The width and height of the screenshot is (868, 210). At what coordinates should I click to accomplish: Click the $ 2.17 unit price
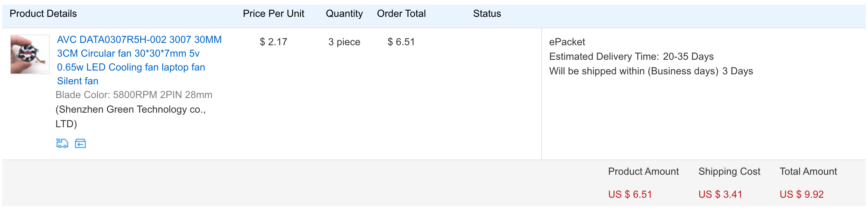click(x=273, y=42)
